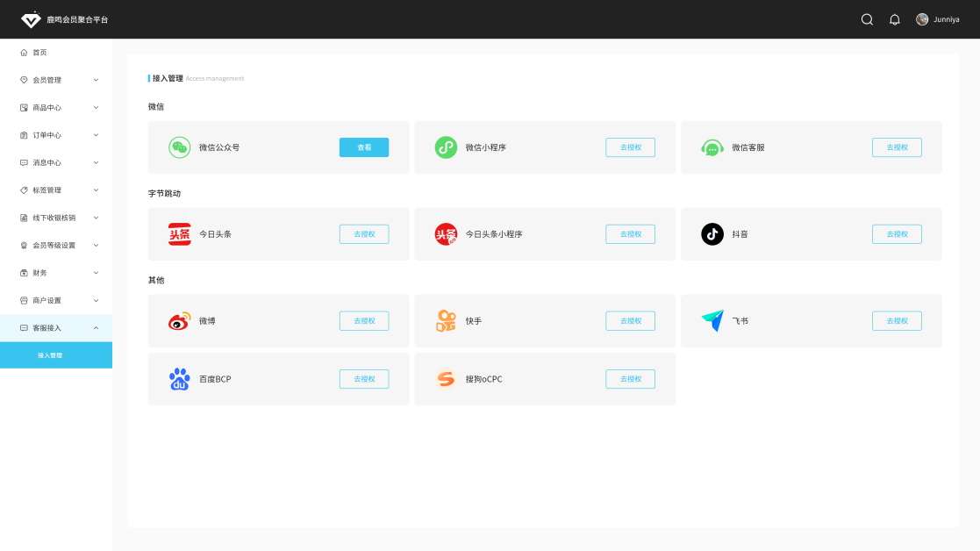Expand 消息中心 menu chevron

point(96,162)
